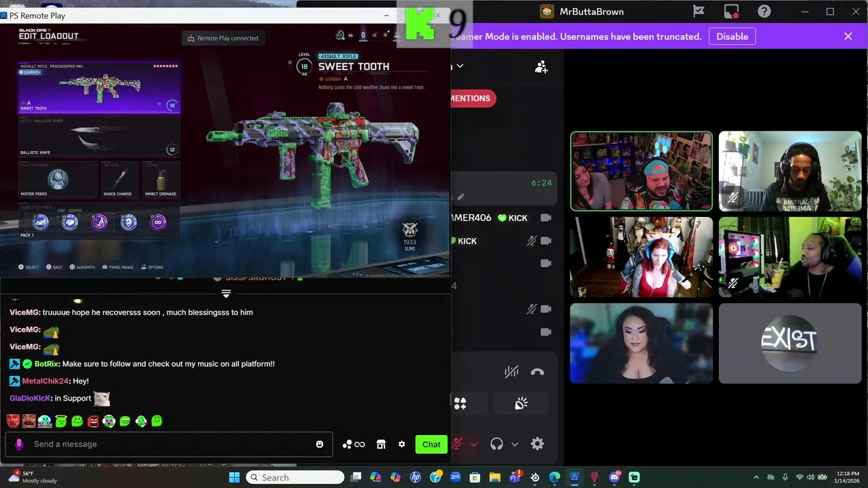Open the Windows Start menu
The width and height of the screenshot is (868, 488).
click(x=234, y=477)
